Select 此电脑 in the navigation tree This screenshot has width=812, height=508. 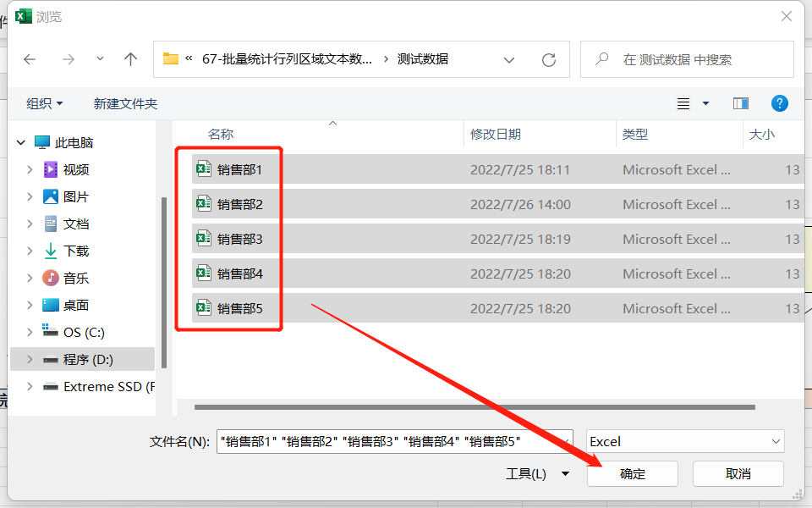point(74,142)
